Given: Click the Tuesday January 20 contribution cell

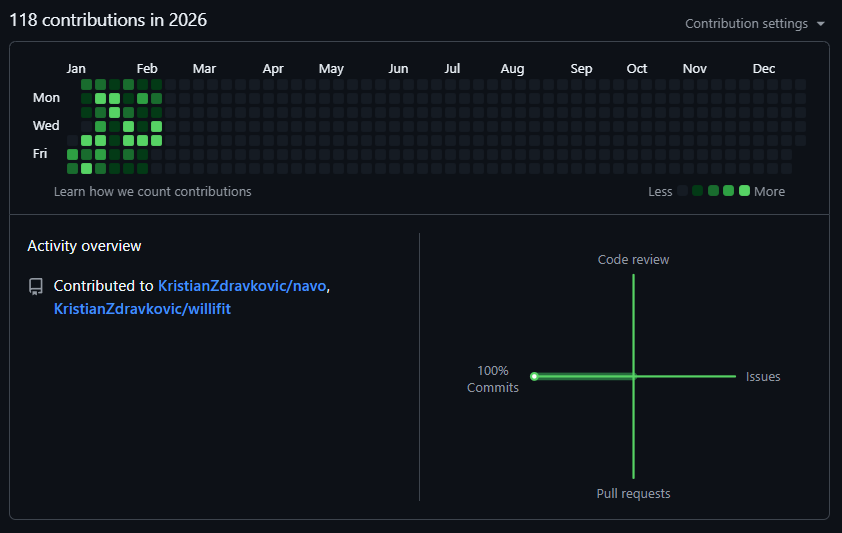Looking at the screenshot, I should (x=114, y=112).
